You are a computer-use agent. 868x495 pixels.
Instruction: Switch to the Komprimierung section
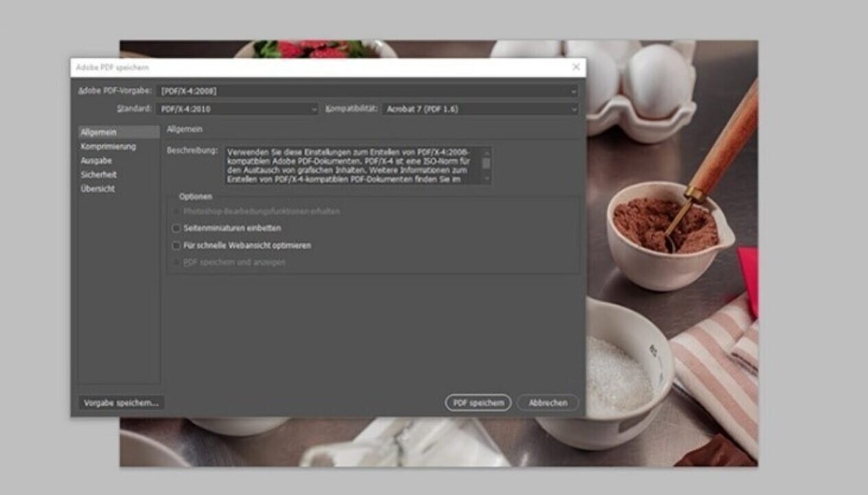(x=108, y=147)
